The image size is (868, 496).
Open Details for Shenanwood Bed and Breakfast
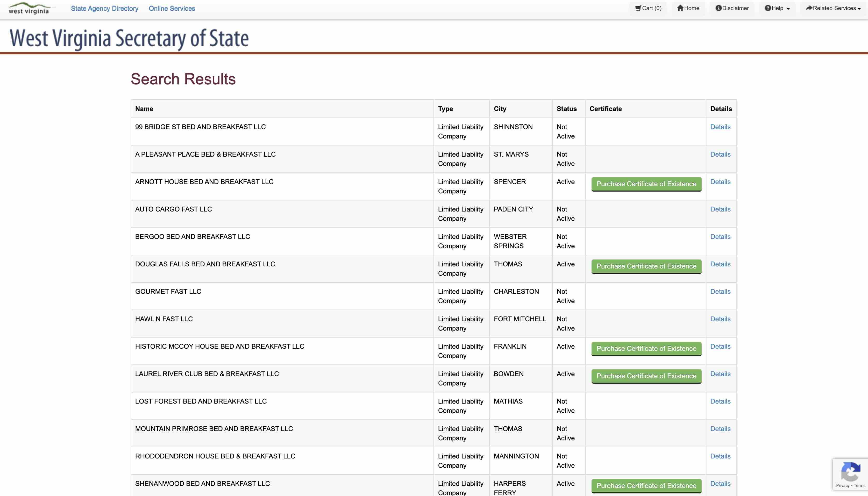pyautogui.click(x=720, y=484)
